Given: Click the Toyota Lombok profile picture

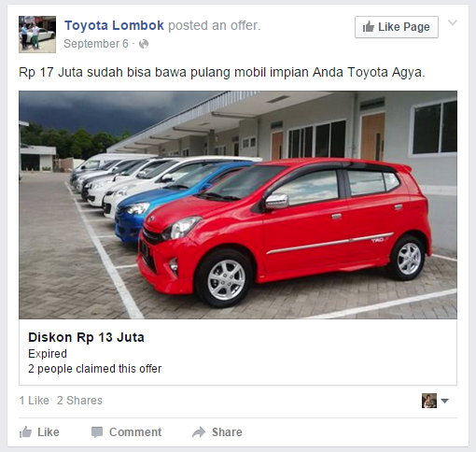Looking at the screenshot, I should pos(37,35).
